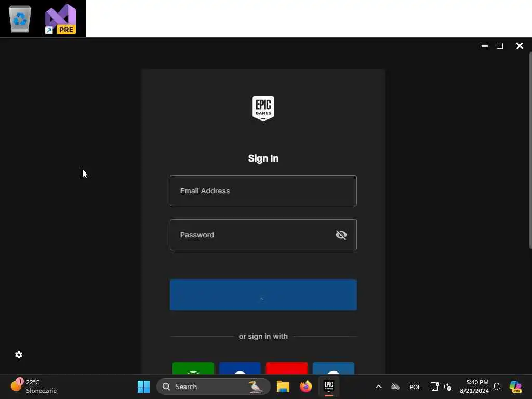This screenshot has height=399, width=532.
Task: Click the muted volume tray icon
Action: tap(448, 387)
